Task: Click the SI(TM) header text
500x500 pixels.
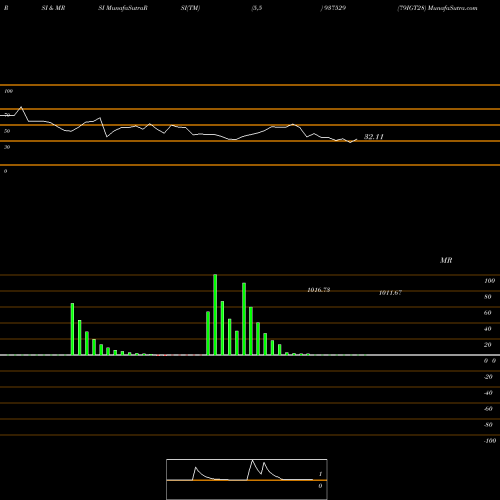Action: pos(190,8)
